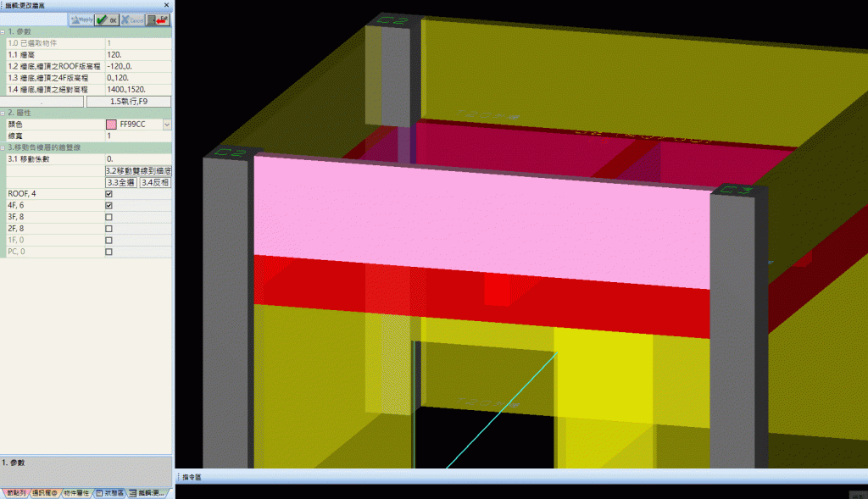Switch to the 狀態區 tab
This screenshot has width=868, height=499.
click(110, 493)
